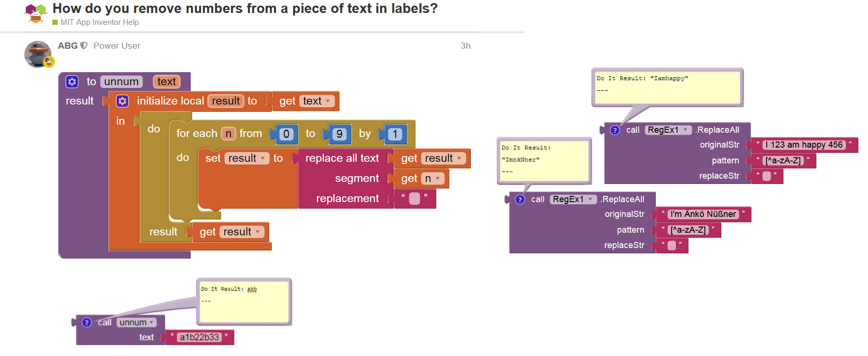Click help icon on the Änkö Nüßner RegEx1 block
The height and width of the screenshot is (356, 868).
(520, 200)
